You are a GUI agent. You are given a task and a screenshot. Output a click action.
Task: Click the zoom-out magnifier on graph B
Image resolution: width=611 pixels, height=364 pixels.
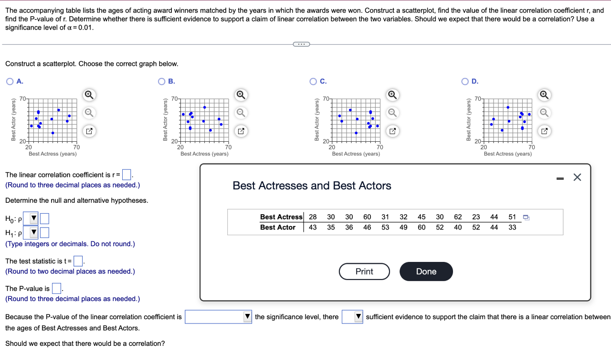[x=241, y=113]
